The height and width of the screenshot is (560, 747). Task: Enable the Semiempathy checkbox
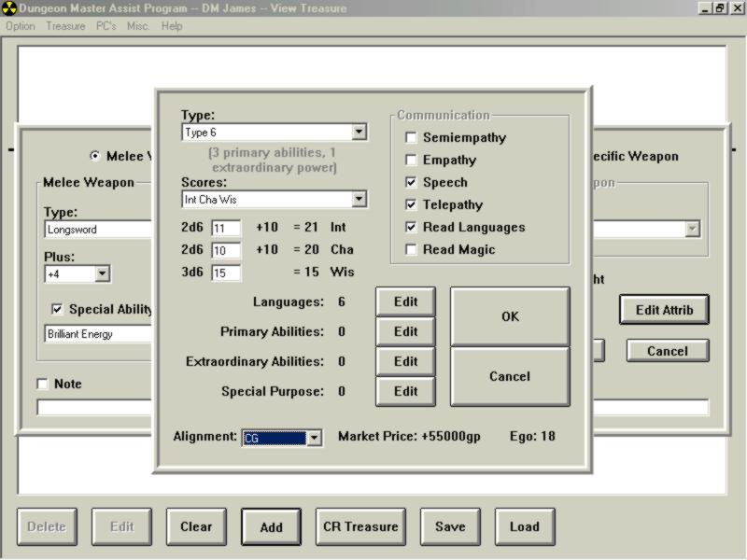click(x=411, y=138)
